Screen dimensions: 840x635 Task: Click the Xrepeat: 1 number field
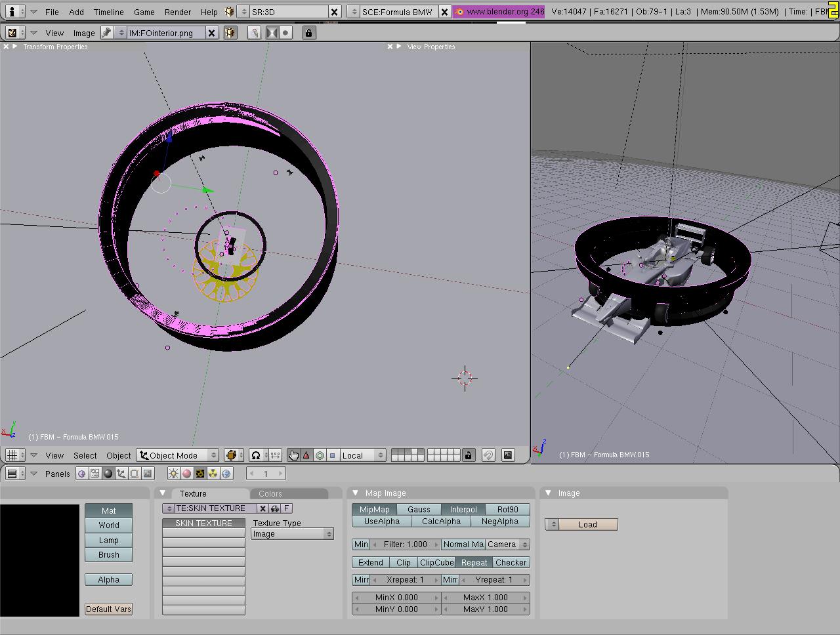pos(405,580)
